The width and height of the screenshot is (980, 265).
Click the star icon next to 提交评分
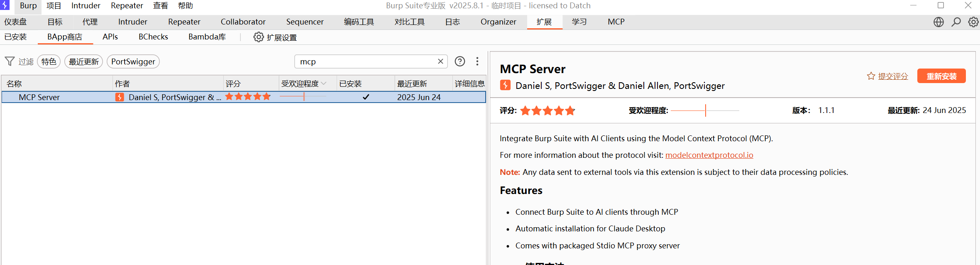[x=871, y=76]
